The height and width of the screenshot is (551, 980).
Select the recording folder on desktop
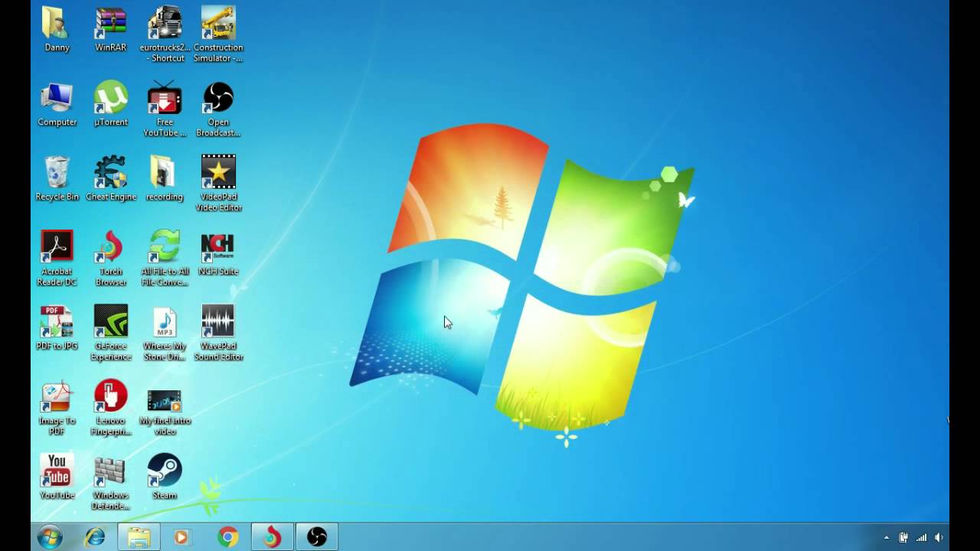click(165, 178)
